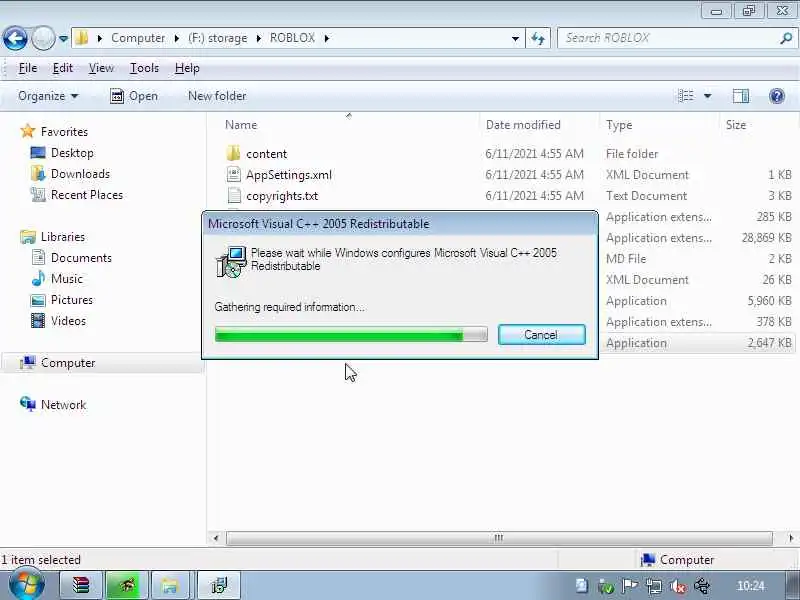Click the search magnifier icon
Image resolution: width=800 pixels, height=600 pixels.
pos(786,38)
